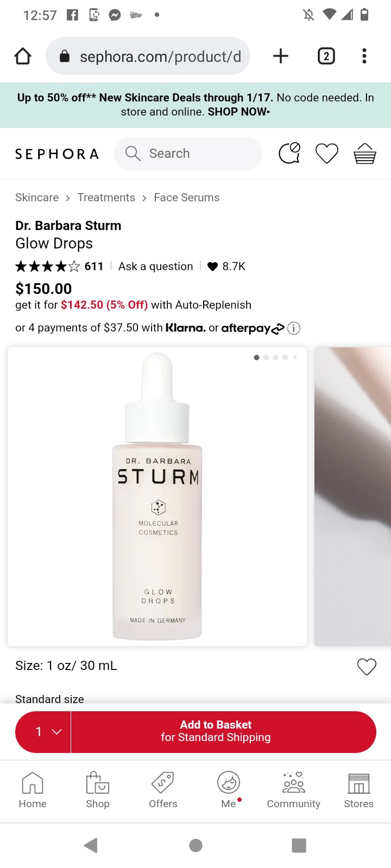Tap the afterpay info icon
391x868 pixels.
tap(294, 328)
